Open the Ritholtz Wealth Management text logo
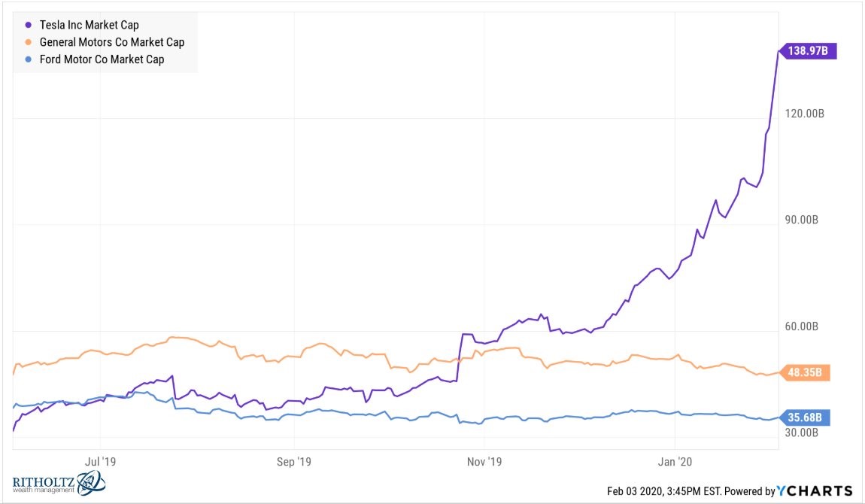865x504 pixels. [x=43, y=484]
